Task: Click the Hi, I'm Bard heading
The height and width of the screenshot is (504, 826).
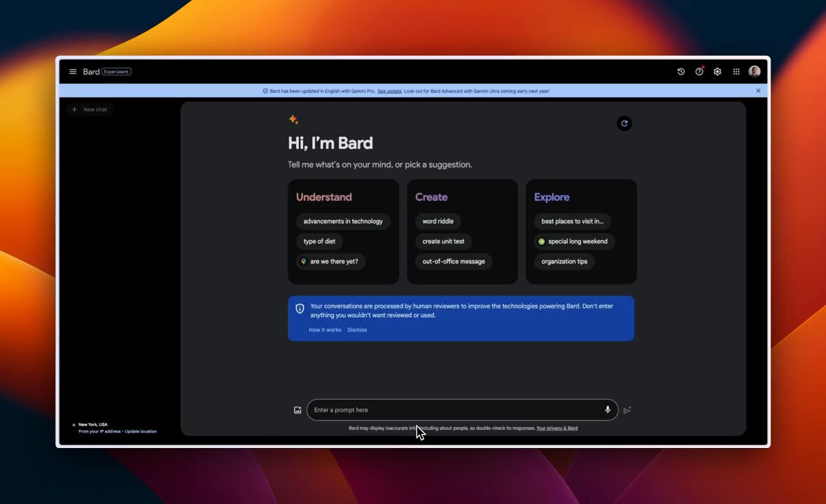Action: point(330,143)
